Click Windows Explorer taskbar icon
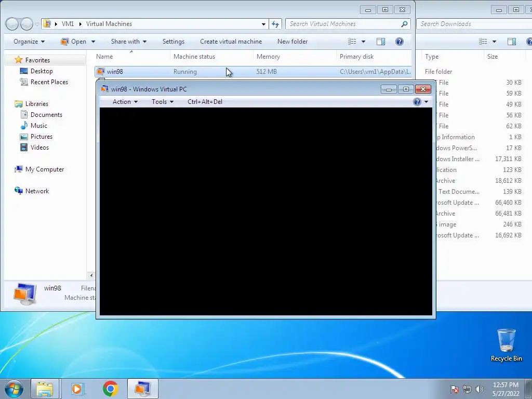 [x=45, y=389]
